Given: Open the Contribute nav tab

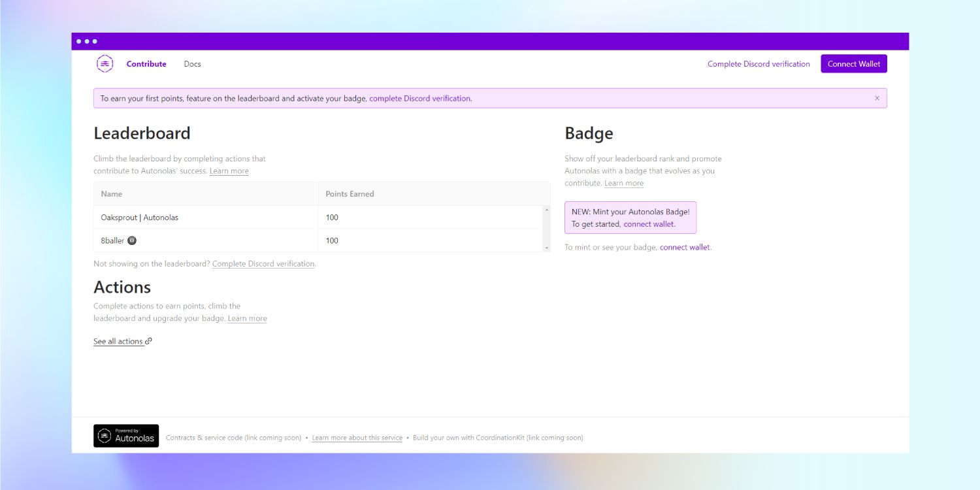Looking at the screenshot, I should tap(146, 64).
